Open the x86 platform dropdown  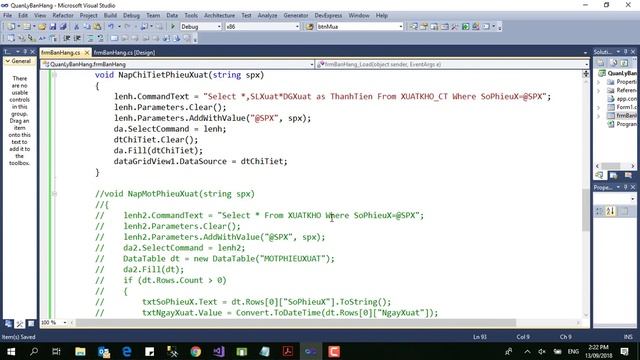point(297,27)
